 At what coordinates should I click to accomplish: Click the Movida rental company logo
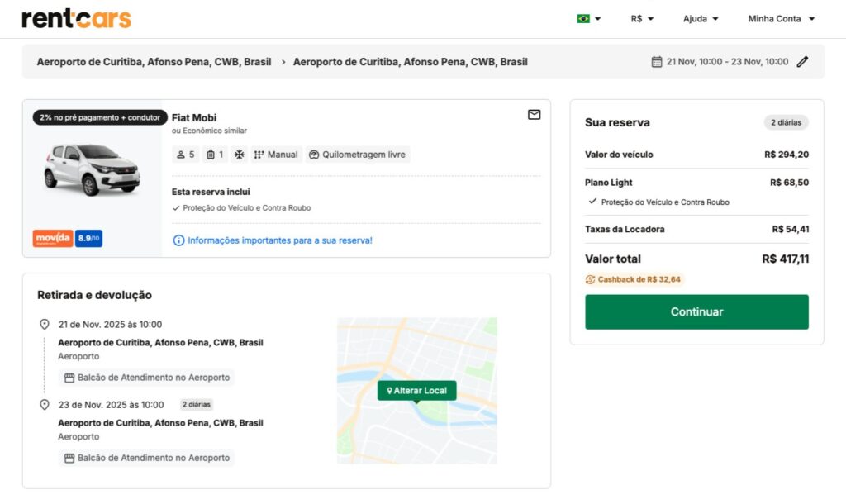point(53,239)
